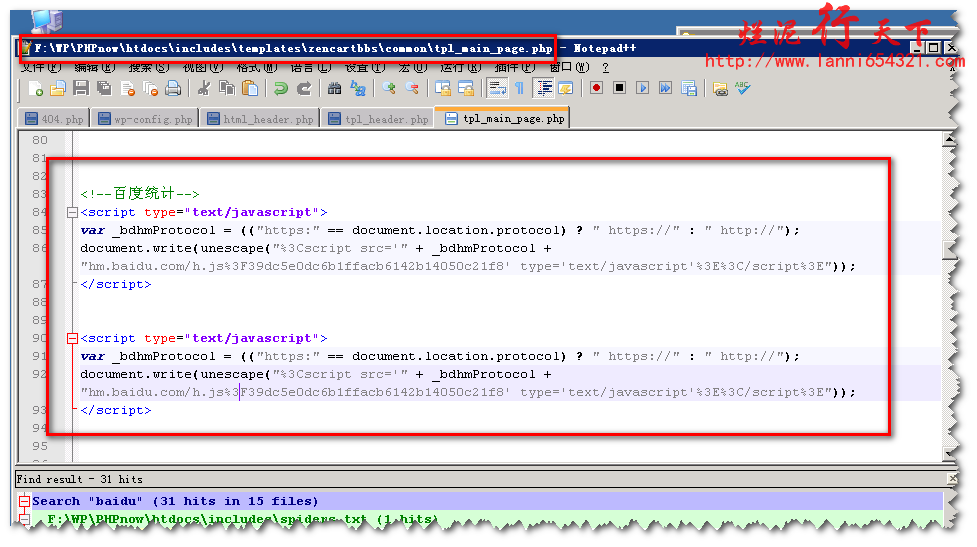Toggle word wrap toolbar button
977x547 pixels.
coord(497,89)
